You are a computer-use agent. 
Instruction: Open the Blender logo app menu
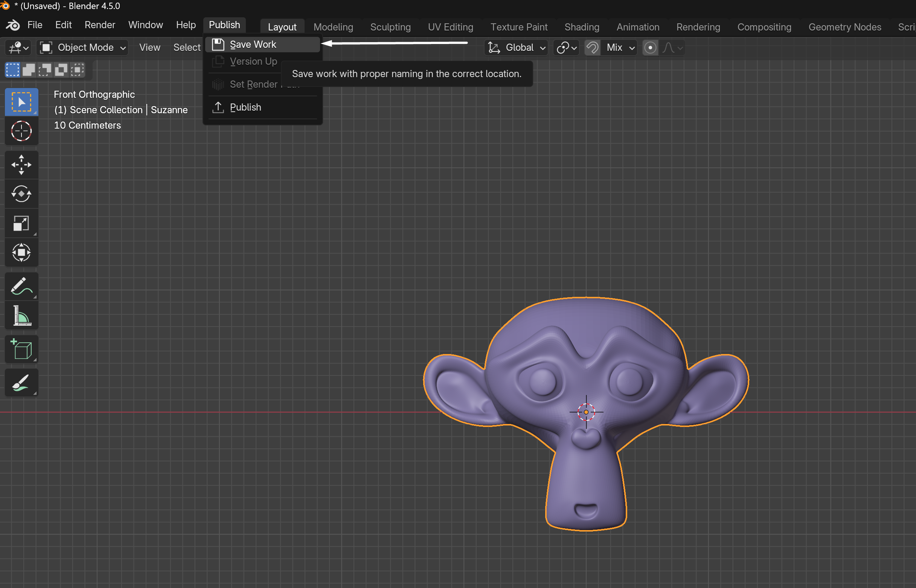[x=13, y=25]
